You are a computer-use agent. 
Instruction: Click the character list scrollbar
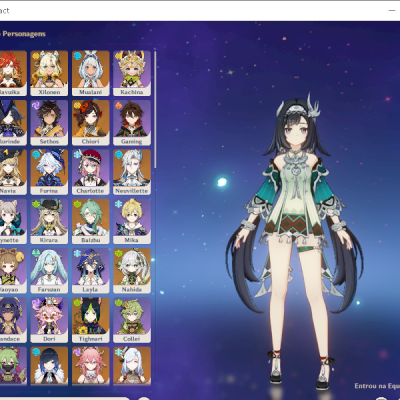[155, 110]
